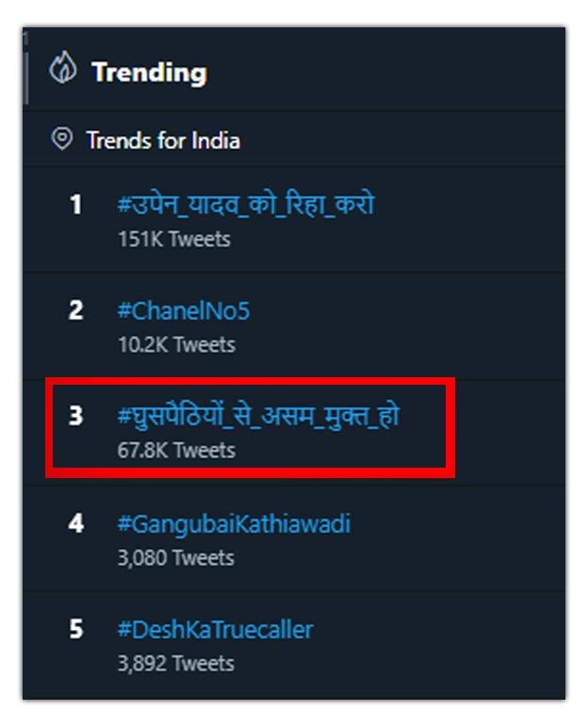Click rank number 3 in highlighted trend
The height and width of the screenshot is (727, 588).
pyautogui.click(x=75, y=416)
